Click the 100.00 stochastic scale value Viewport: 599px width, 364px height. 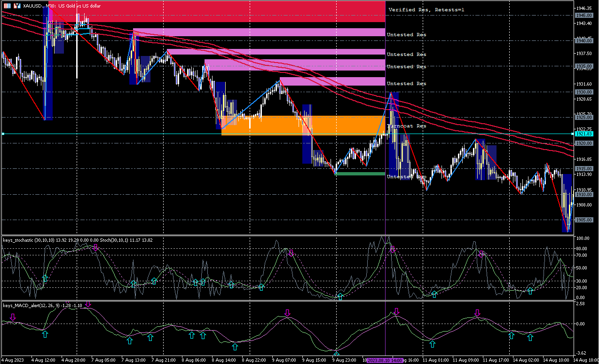[582, 239]
